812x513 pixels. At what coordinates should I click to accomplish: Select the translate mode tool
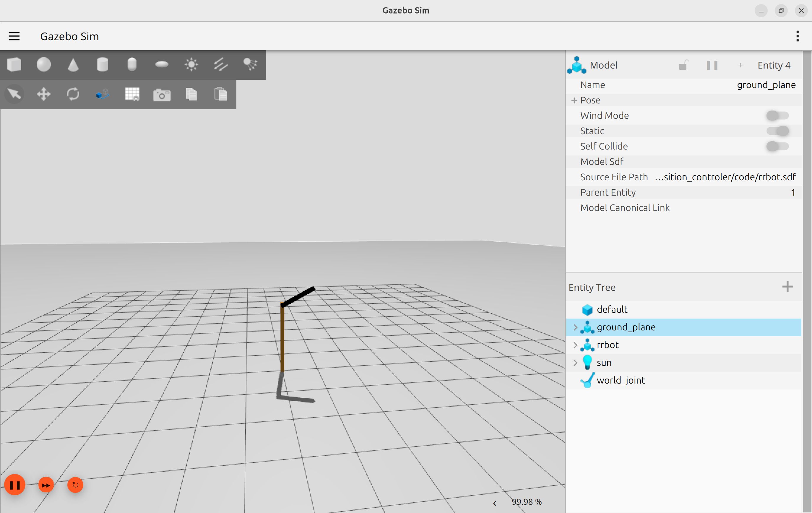point(43,94)
